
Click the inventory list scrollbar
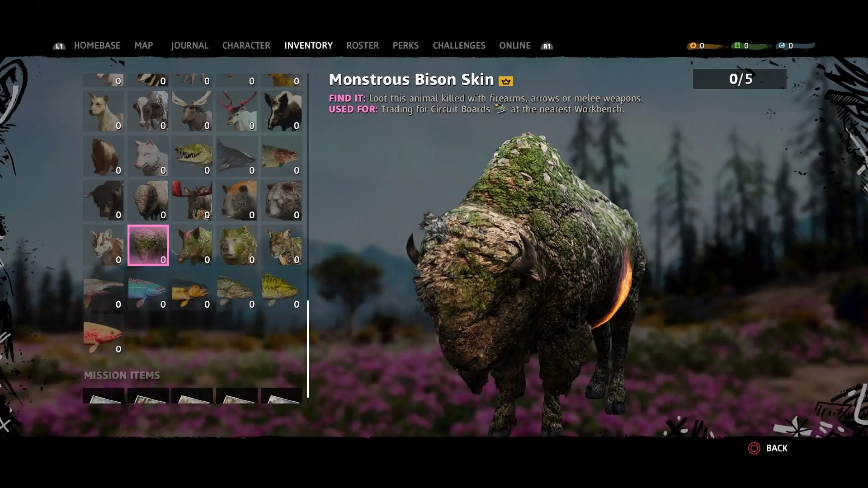point(308,349)
